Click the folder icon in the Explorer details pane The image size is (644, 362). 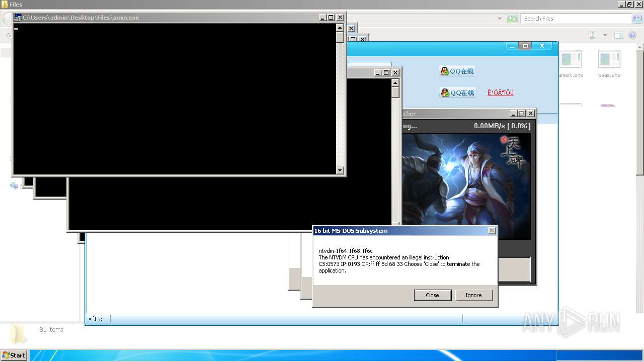click(x=19, y=333)
